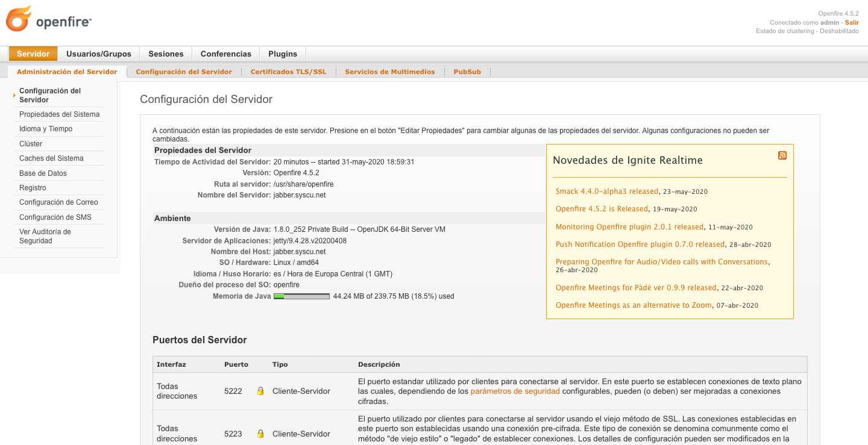Open Propiedades del Sistema in sidebar
Viewport: 868px width, 445px height.
tap(59, 114)
